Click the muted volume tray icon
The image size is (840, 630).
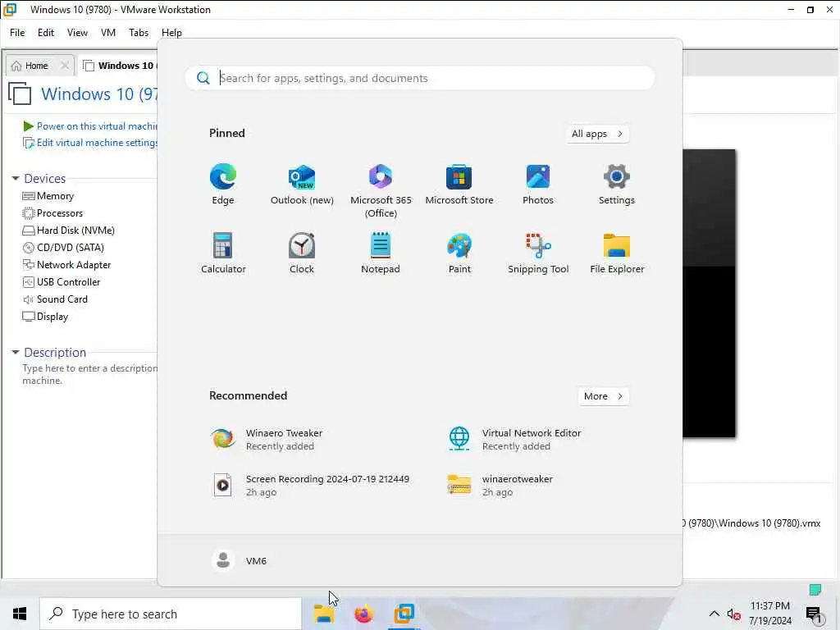click(x=733, y=614)
